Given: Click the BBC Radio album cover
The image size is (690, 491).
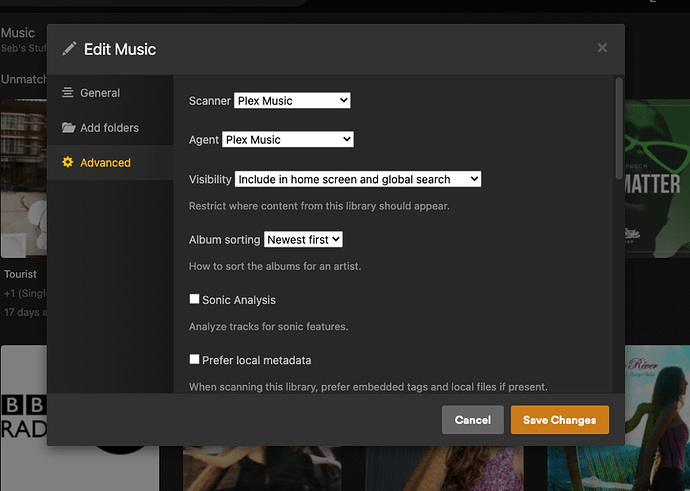Looking at the screenshot, I should click(22, 420).
